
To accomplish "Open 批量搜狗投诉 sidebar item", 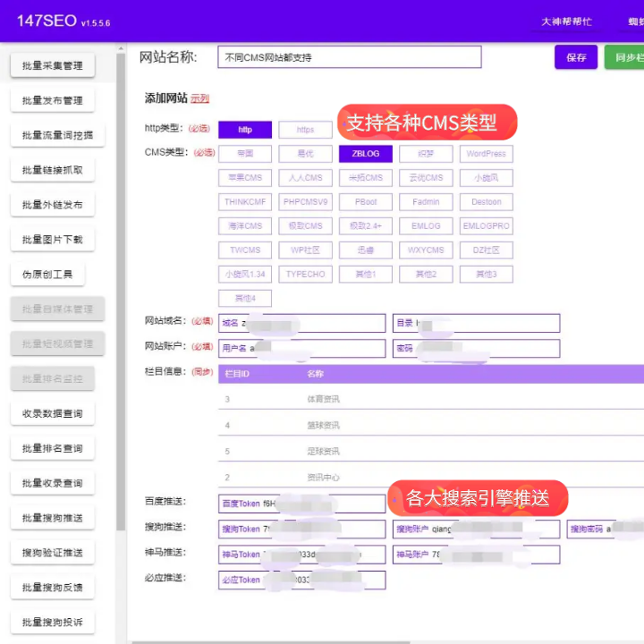I will tap(53, 622).
